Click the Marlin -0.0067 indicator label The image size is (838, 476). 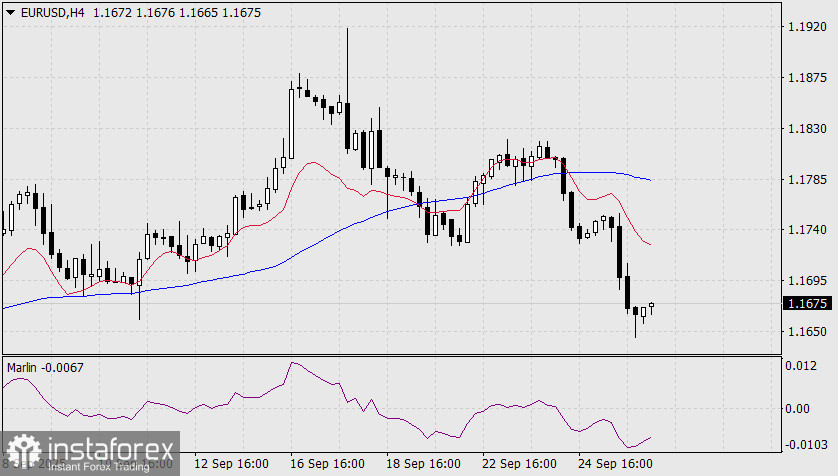click(x=45, y=368)
